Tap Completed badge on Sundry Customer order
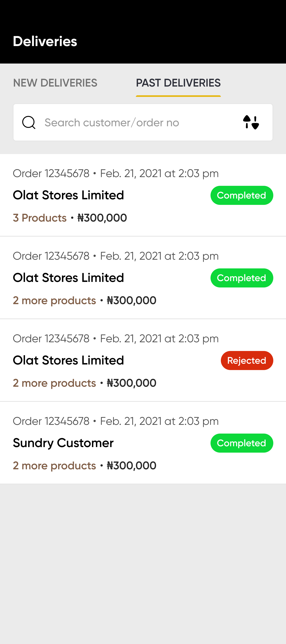 click(x=242, y=443)
